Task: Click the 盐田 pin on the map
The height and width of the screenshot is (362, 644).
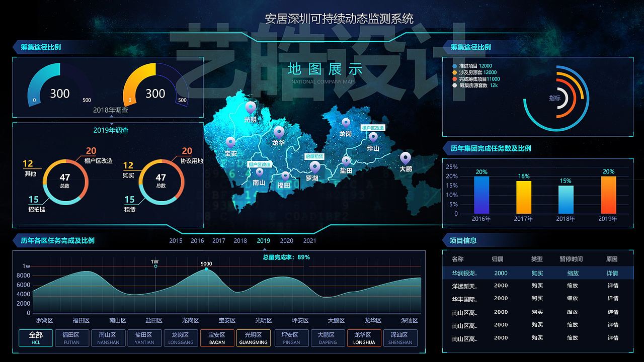Action: tap(347, 161)
